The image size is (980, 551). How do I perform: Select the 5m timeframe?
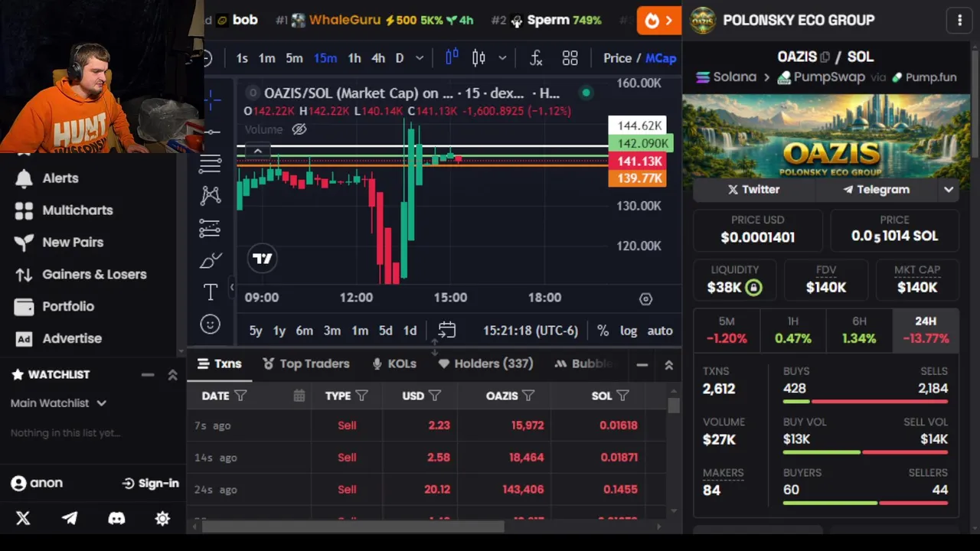point(294,58)
